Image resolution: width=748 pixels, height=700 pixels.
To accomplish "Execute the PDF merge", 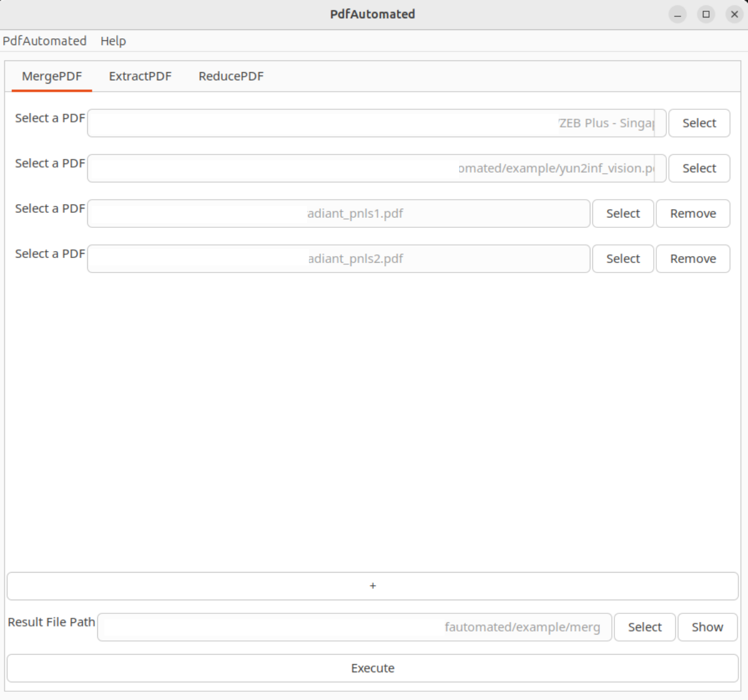I will [372, 668].
